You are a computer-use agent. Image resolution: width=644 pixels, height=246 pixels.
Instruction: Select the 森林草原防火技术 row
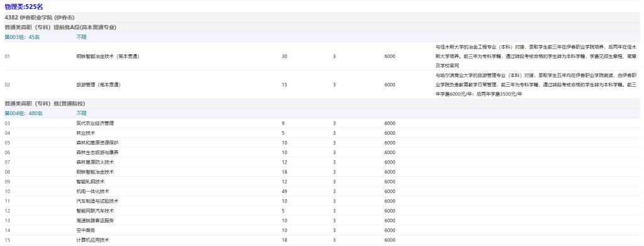(x=322, y=162)
